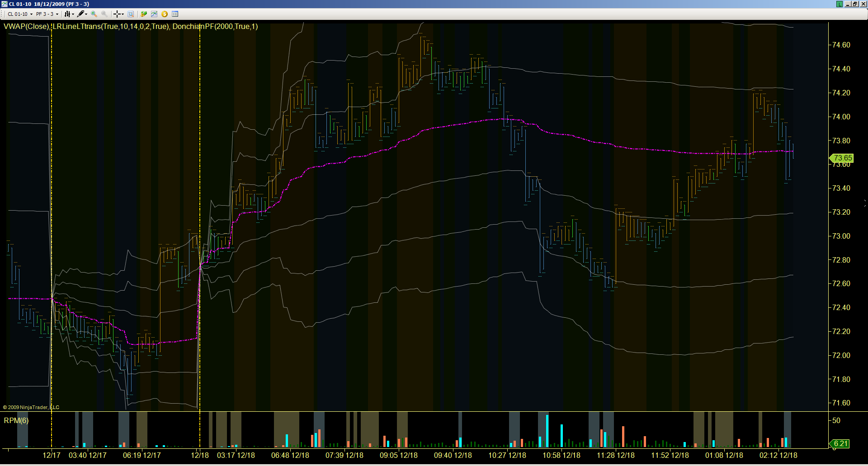Click the RPM(6) panel label
This screenshot has height=466, width=868.
pyautogui.click(x=16, y=420)
